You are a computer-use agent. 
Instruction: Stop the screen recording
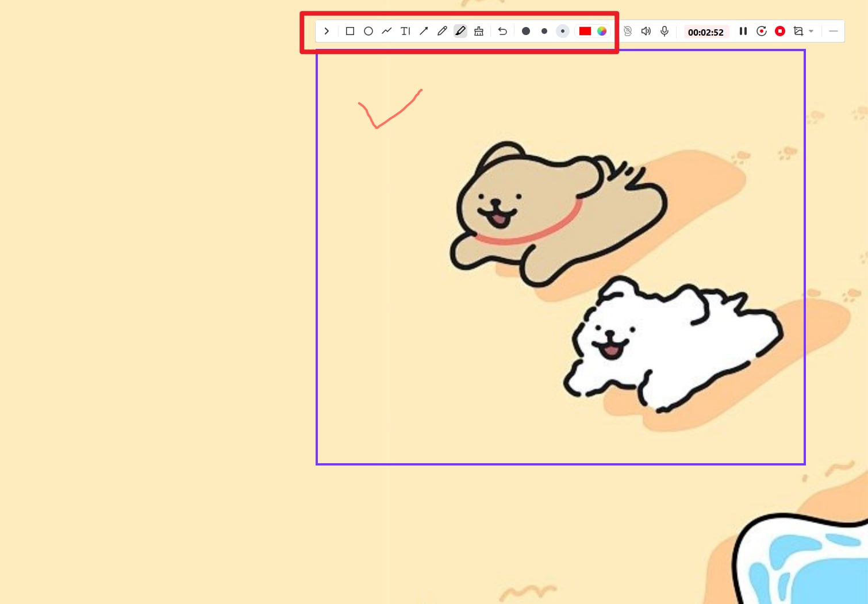click(780, 31)
